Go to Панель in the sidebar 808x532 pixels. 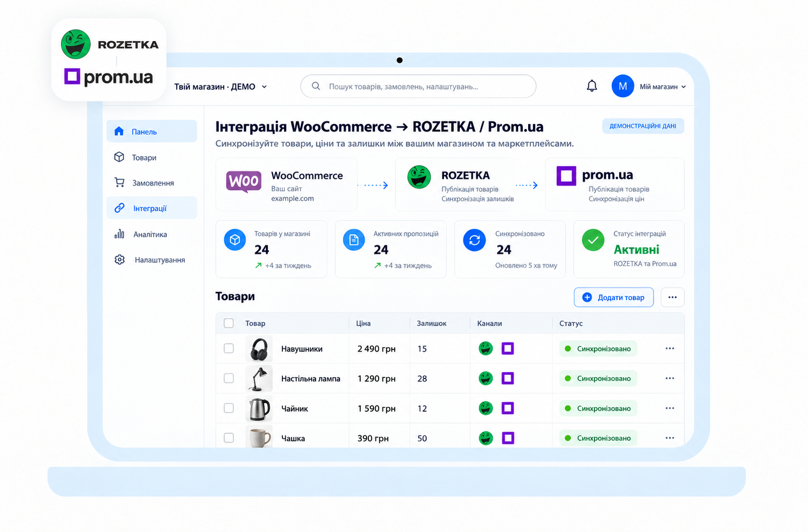click(x=152, y=131)
